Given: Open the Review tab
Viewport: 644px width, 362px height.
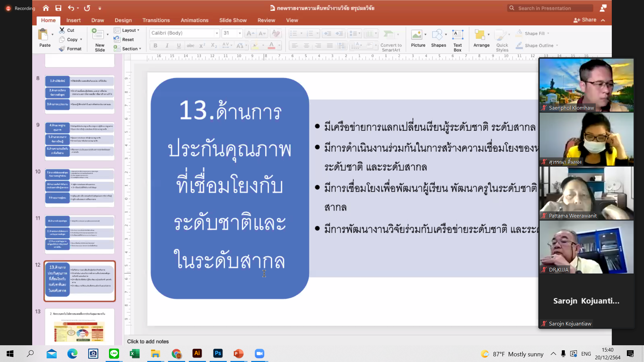Looking at the screenshot, I should [x=266, y=20].
